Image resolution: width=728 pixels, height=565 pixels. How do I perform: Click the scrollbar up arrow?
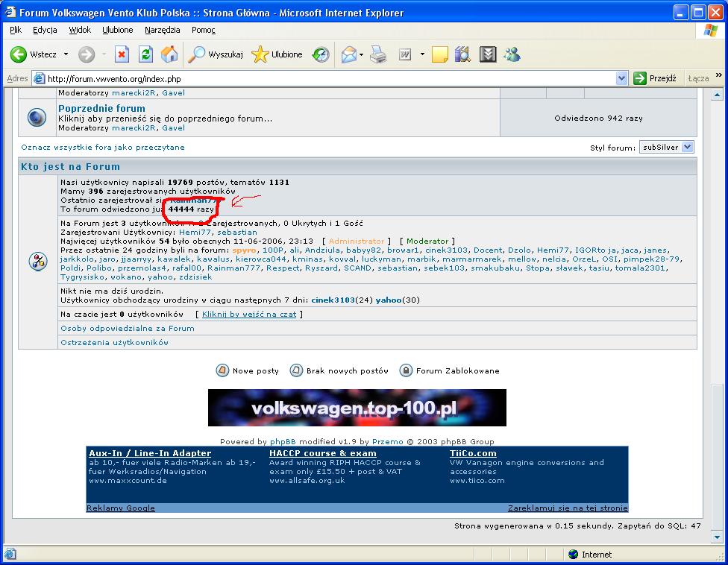tap(718, 95)
